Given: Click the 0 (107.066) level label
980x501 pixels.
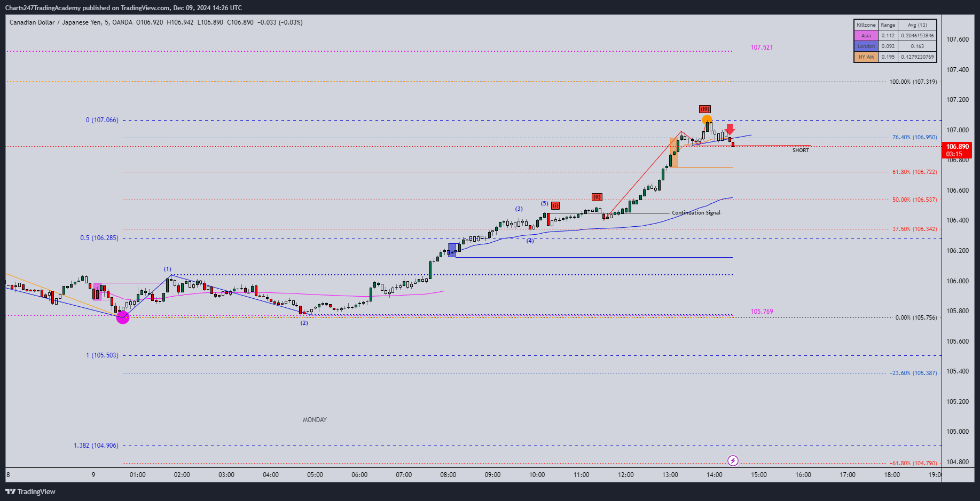Looking at the screenshot, I should (102, 120).
